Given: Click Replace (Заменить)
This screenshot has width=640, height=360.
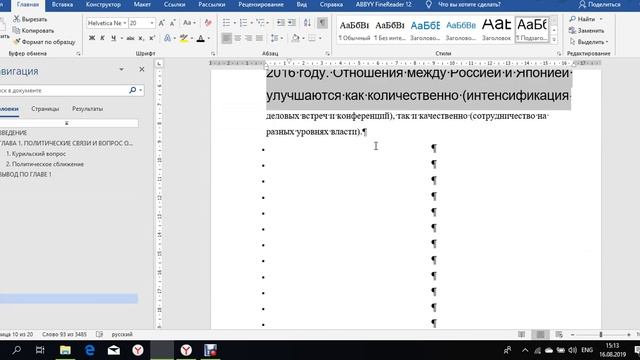Looking at the screenshot, I should 587,31.
